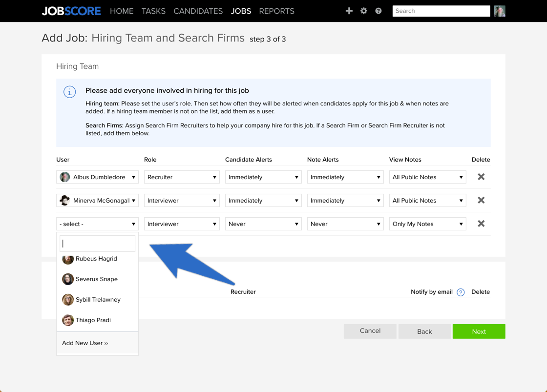Delete the Albus Dumbledore row
This screenshot has height=392, width=547.
click(481, 177)
